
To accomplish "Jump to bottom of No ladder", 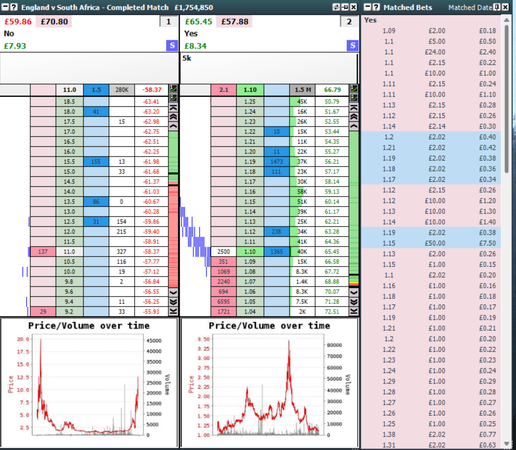I will (x=174, y=311).
